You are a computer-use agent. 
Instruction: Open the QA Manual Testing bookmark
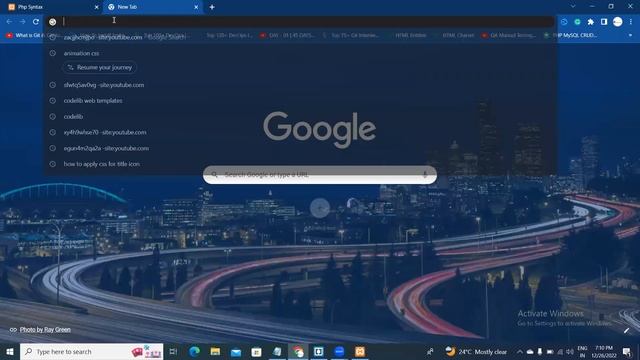coord(509,36)
